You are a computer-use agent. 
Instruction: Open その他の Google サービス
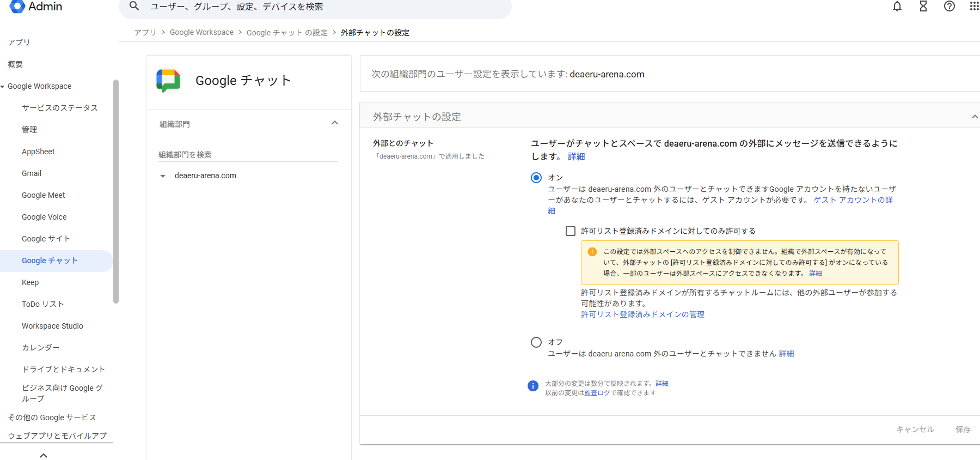coord(52,417)
